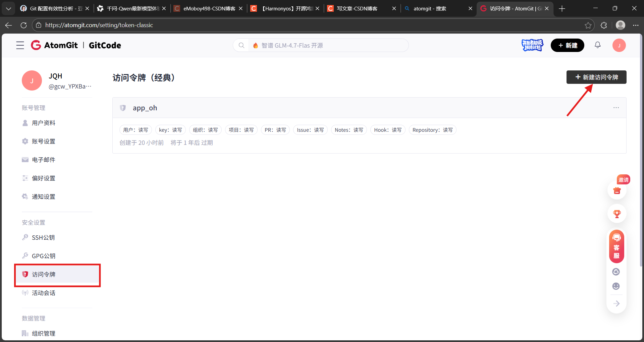The width and height of the screenshot is (644, 342).
Task: Click the page vertical scrollbar
Action: click(x=641, y=151)
